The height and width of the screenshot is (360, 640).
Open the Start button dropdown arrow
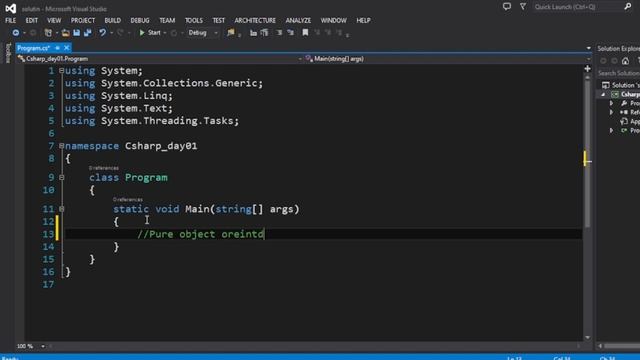pos(165,33)
